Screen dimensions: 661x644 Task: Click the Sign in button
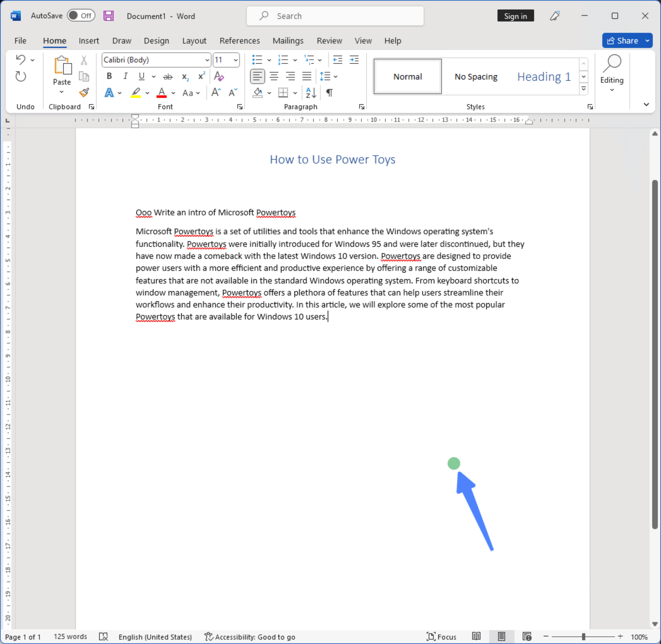click(515, 16)
